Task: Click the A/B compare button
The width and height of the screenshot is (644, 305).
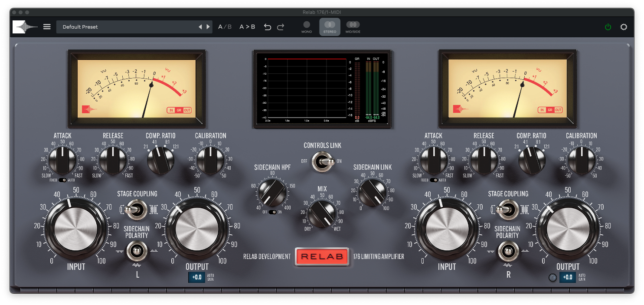Action: click(225, 27)
